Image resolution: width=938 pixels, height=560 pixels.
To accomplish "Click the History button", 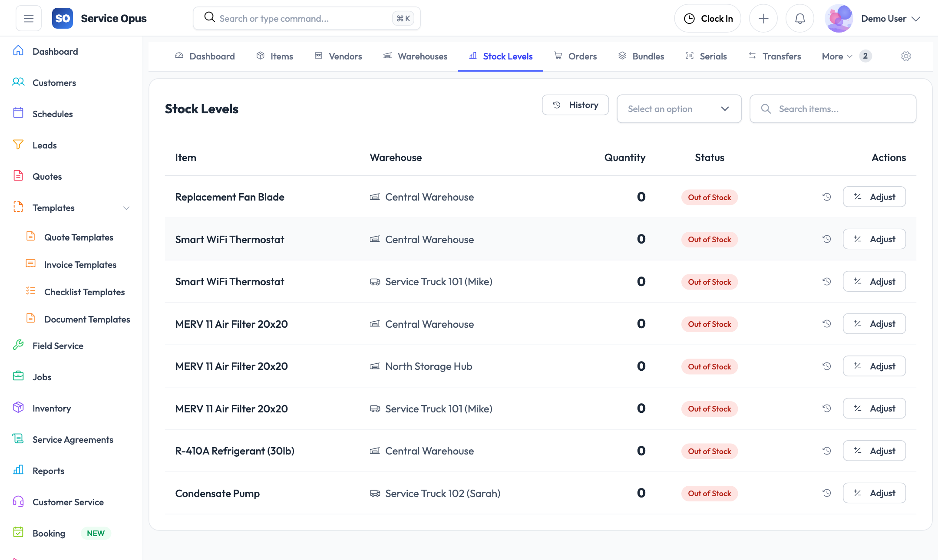I will tap(575, 105).
